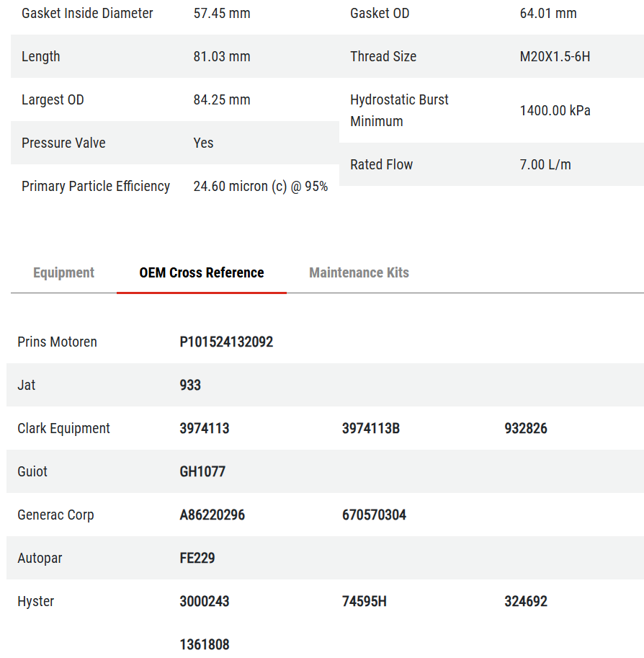Screen dimensions: 644x658
Task: Click Prins Motoren part number P101524132092
Action: (x=227, y=342)
